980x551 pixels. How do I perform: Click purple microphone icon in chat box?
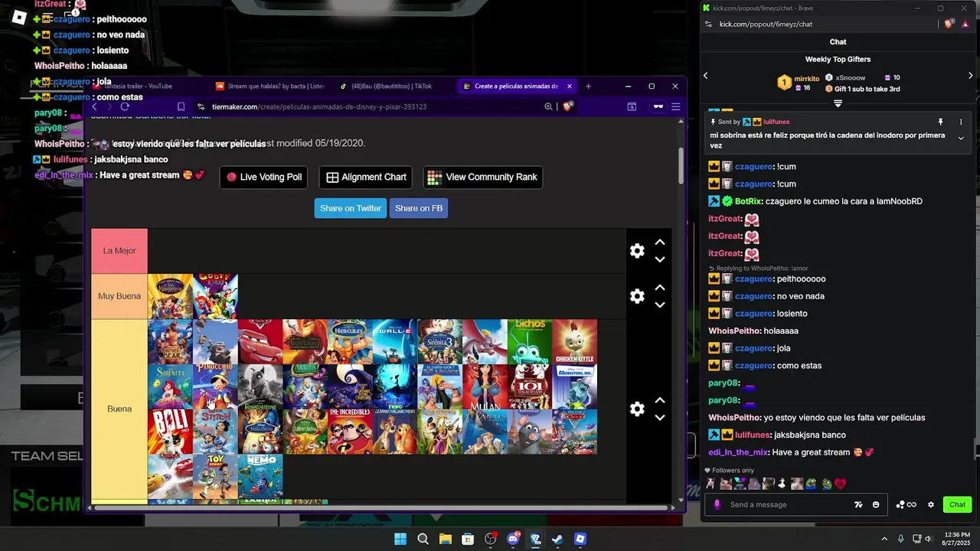click(717, 504)
